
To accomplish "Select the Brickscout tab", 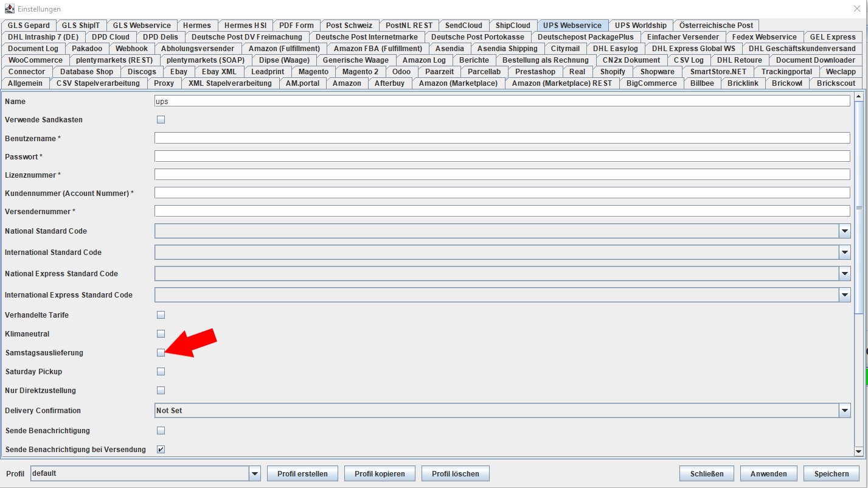I will pyautogui.click(x=836, y=83).
